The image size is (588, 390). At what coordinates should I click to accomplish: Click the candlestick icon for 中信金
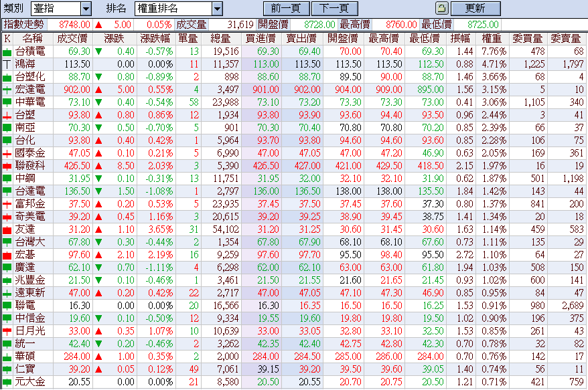7,319
